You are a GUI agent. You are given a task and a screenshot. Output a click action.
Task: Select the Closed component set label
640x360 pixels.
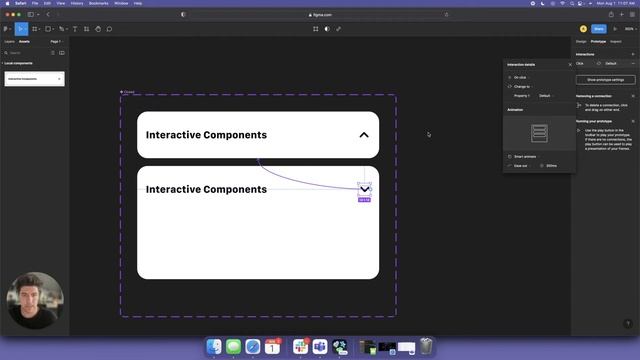127,92
